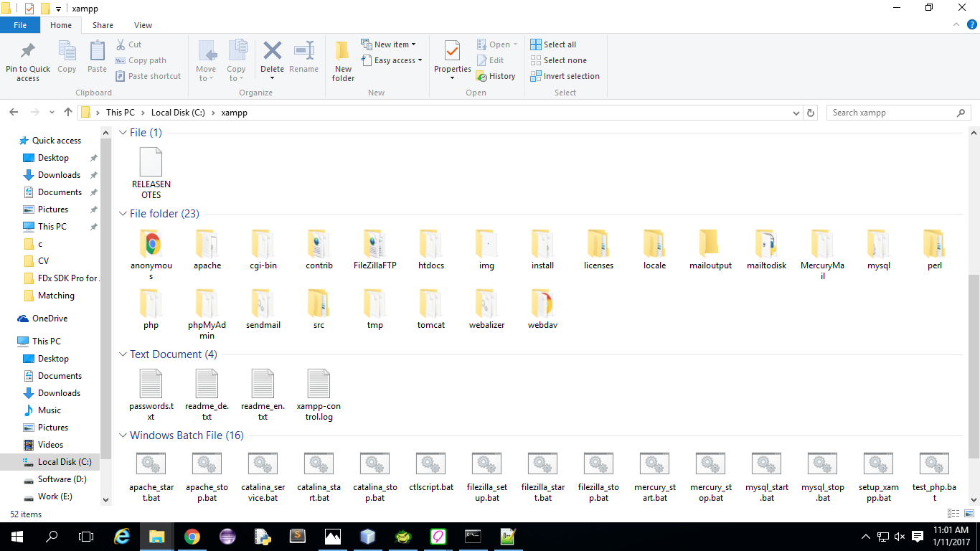Viewport: 980px width, 551px height.
Task: Click the Cut scissors icon
Action: (x=121, y=44)
